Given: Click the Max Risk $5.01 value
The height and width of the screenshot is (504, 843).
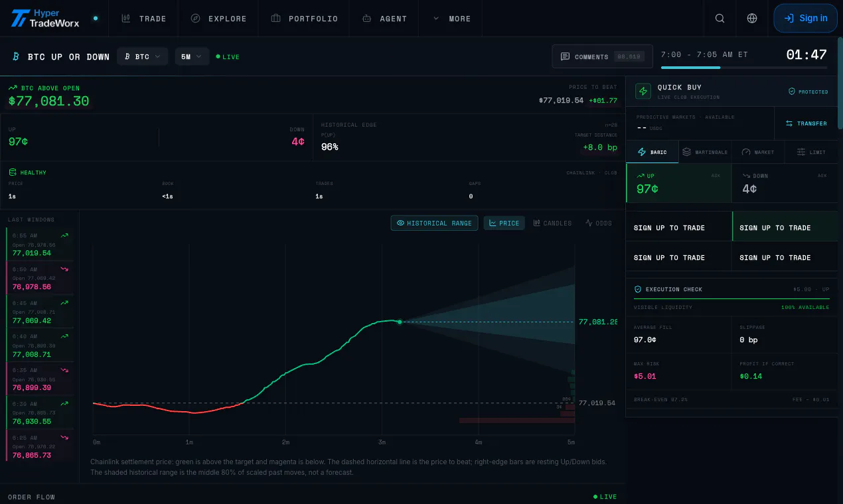Looking at the screenshot, I should 645,376.
